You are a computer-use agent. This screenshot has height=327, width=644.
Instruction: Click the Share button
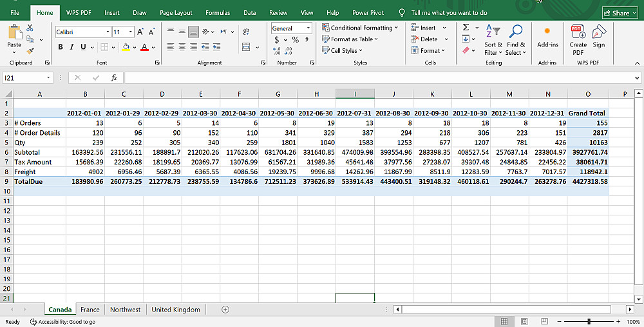[620, 13]
